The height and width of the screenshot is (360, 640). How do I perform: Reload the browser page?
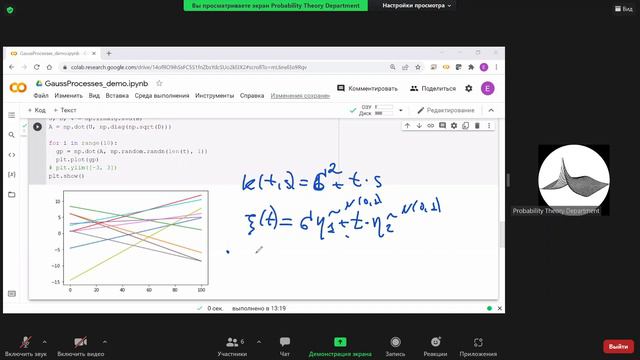point(37,67)
